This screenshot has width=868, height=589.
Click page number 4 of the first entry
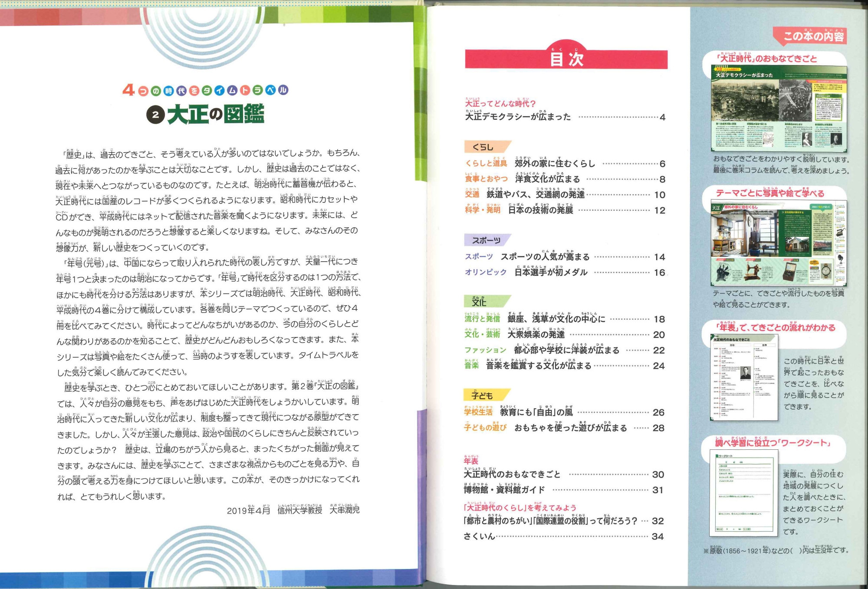tap(662, 117)
